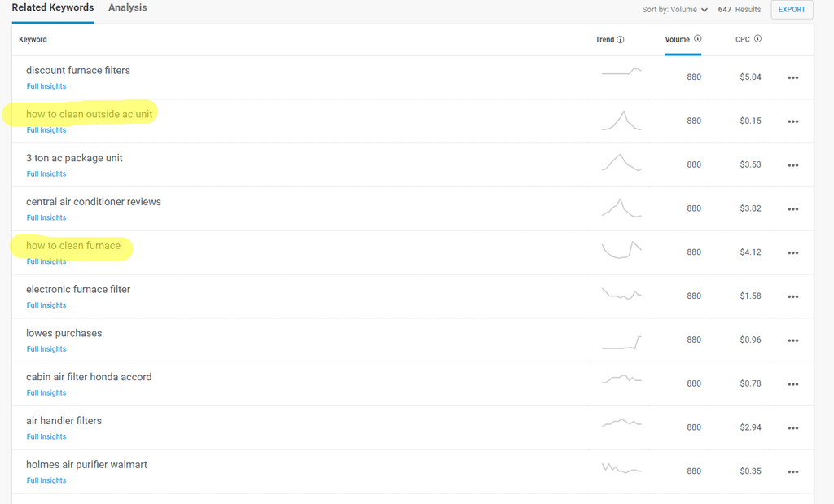Open three-dot menu for electronic furnace filter
This screenshot has width=834, height=504.
[792, 296]
